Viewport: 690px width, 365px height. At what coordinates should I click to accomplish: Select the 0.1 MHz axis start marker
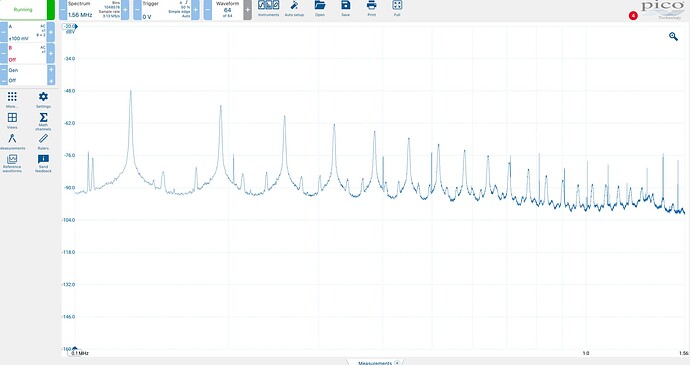pyautogui.click(x=79, y=353)
